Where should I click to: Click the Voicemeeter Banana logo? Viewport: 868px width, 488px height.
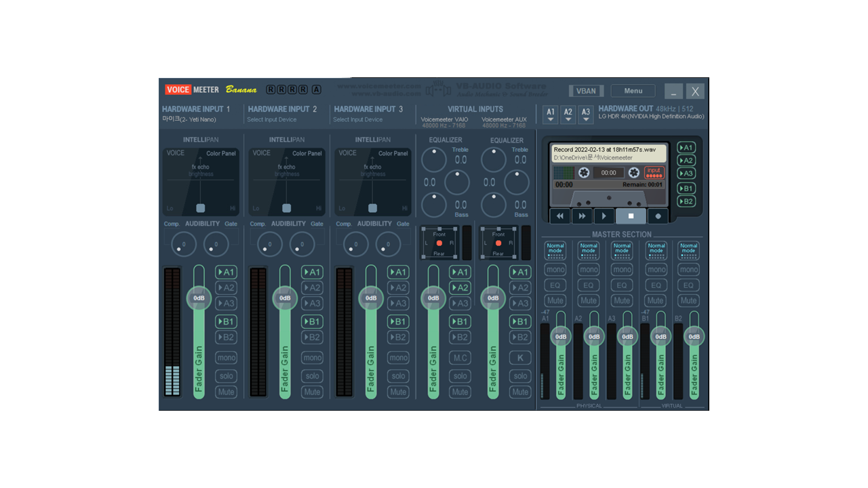click(211, 89)
